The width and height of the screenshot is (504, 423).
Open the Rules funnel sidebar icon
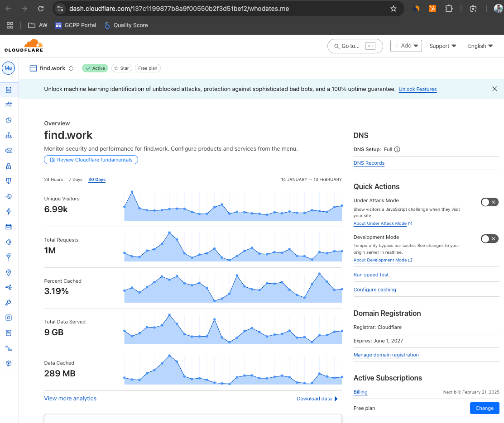9,257
